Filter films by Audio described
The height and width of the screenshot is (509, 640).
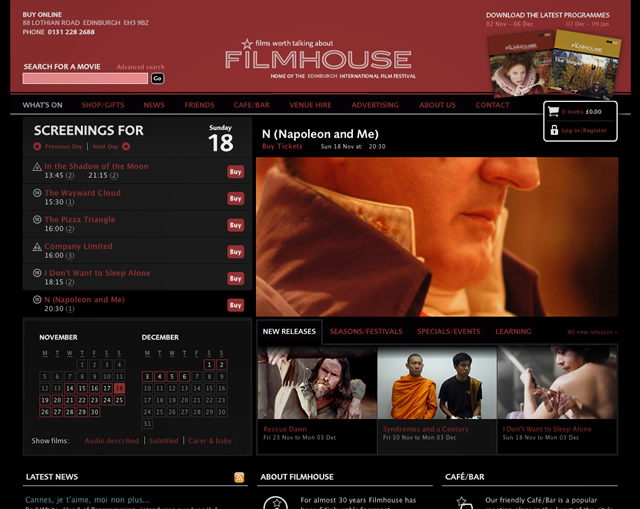112,441
